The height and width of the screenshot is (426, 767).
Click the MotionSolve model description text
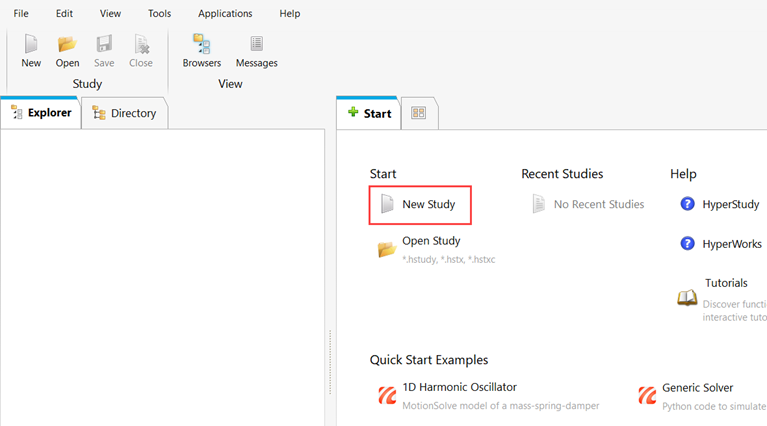(x=500, y=405)
